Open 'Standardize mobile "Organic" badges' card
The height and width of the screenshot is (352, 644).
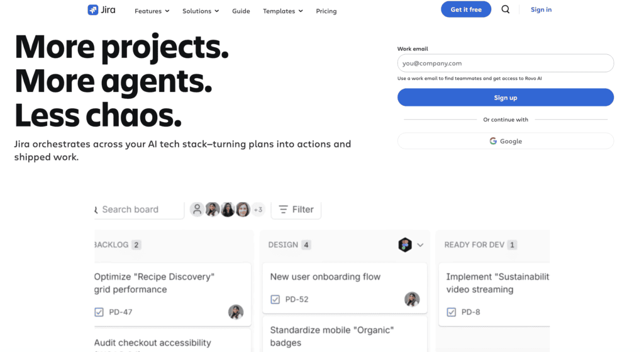345,334
